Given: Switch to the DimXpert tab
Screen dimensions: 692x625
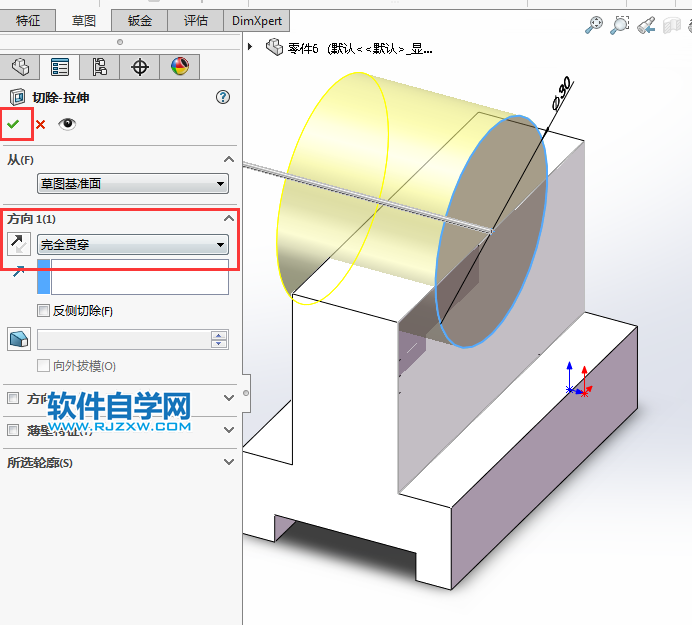Looking at the screenshot, I should tap(256, 21).
